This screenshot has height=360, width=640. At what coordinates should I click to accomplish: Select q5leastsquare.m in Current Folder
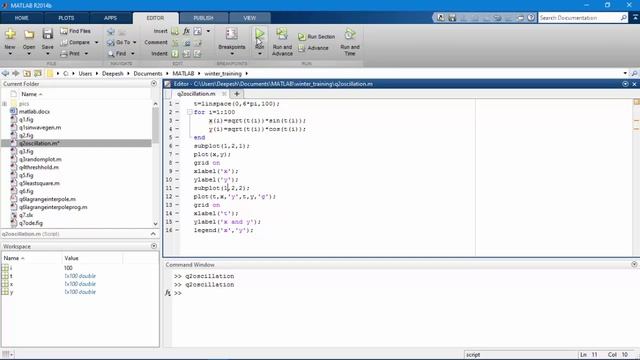pos(39,183)
